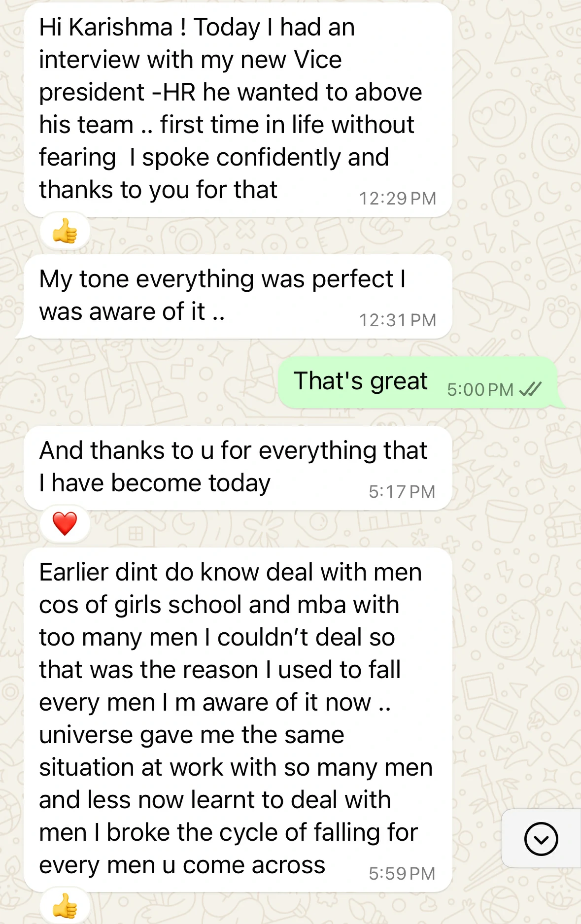Tap the 12:29 PM timestamp
The height and width of the screenshot is (924, 581).
click(398, 199)
